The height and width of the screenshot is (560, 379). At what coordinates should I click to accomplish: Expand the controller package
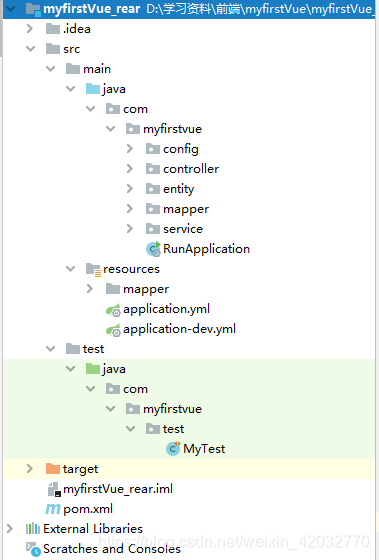130,169
